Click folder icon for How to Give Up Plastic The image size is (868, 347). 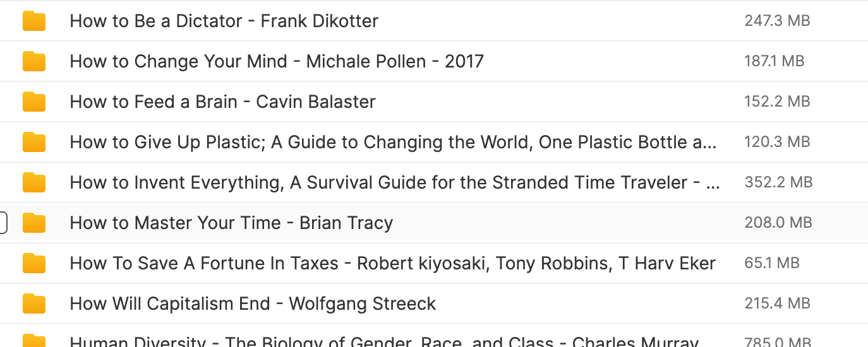(x=34, y=142)
